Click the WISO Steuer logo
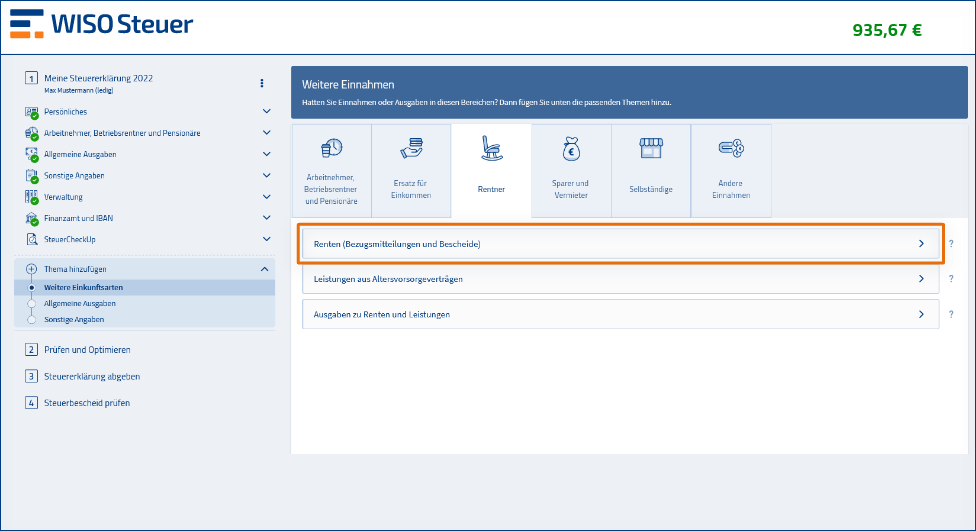 click(x=101, y=24)
